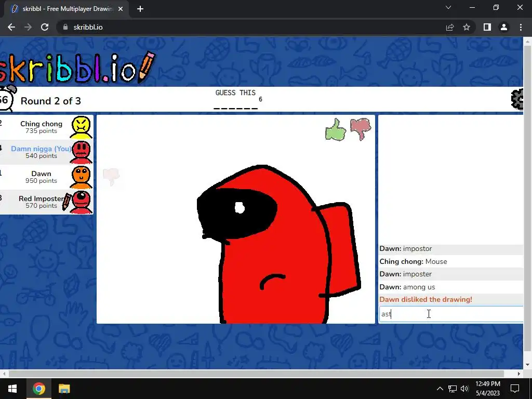
Task: Bookmark this page with star
Action: pos(467,27)
